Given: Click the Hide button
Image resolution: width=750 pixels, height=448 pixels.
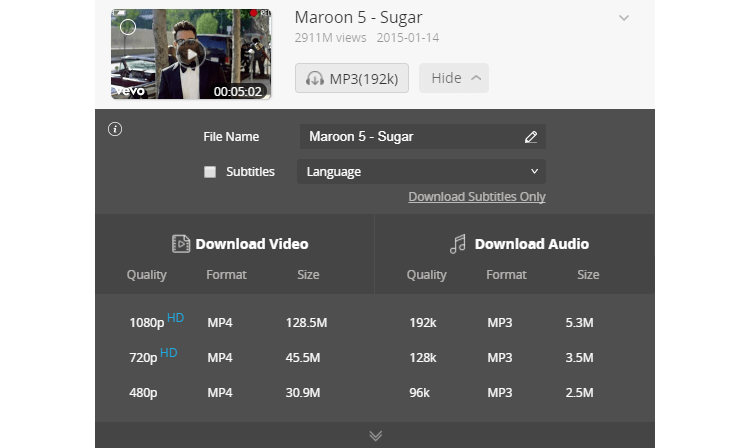Looking at the screenshot, I should [454, 78].
